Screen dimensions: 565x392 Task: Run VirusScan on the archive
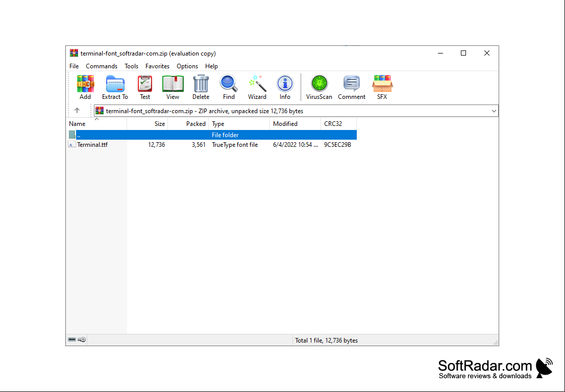point(320,84)
